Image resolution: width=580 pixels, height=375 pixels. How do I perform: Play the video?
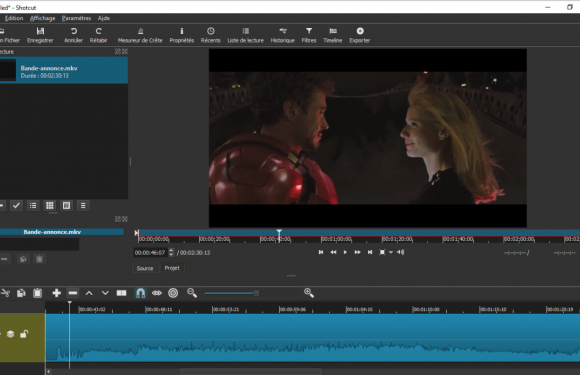coord(345,252)
